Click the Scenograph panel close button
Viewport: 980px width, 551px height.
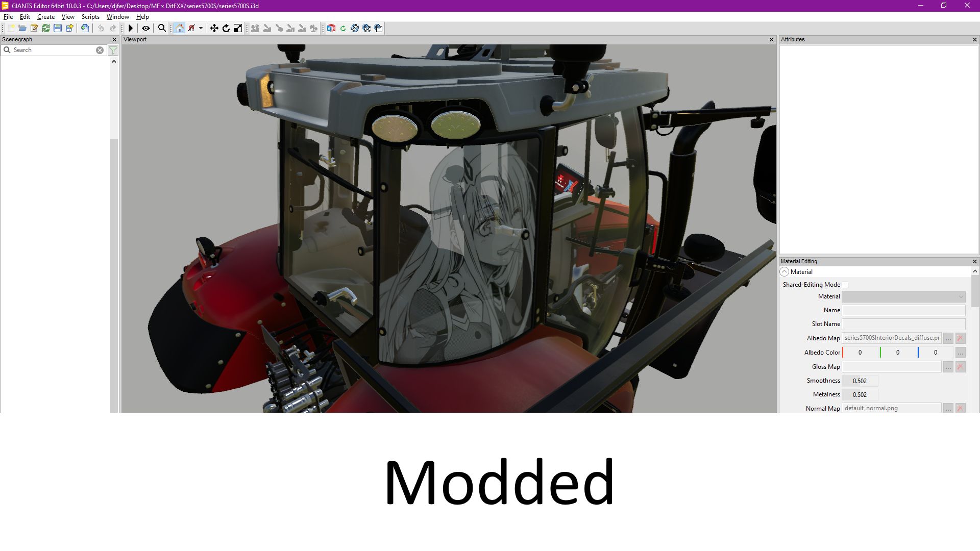114,39
